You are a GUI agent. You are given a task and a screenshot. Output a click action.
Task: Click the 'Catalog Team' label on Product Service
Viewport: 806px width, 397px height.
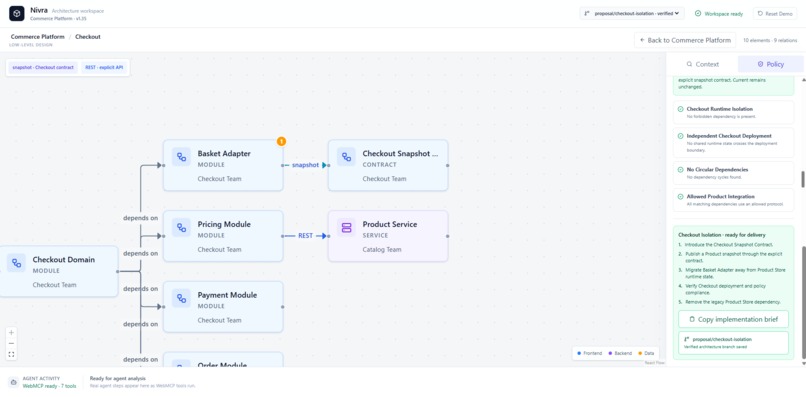[x=382, y=250]
